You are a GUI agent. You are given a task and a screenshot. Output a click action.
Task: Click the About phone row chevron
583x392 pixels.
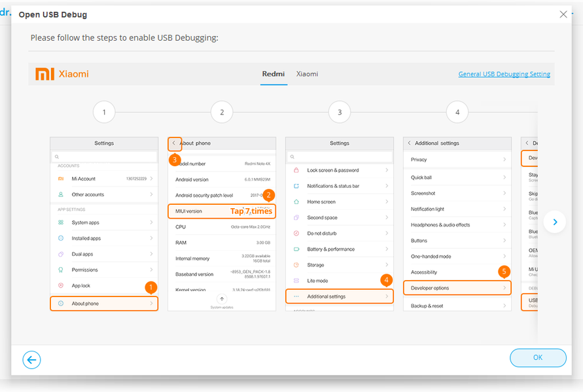pyautogui.click(x=151, y=304)
